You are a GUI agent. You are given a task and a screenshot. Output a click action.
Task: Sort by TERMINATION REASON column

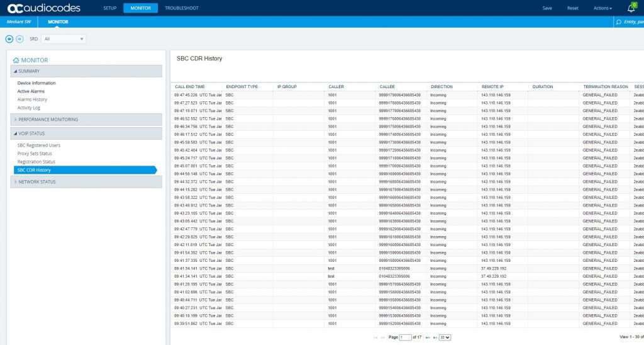point(606,87)
